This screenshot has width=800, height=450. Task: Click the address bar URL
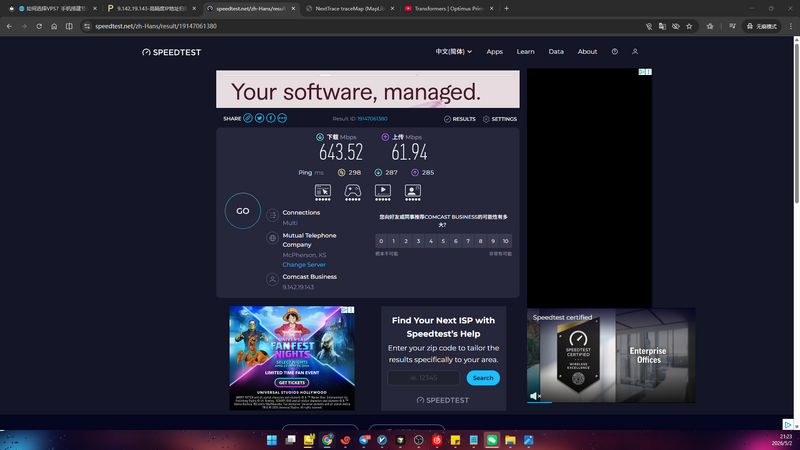[x=156, y=26]
